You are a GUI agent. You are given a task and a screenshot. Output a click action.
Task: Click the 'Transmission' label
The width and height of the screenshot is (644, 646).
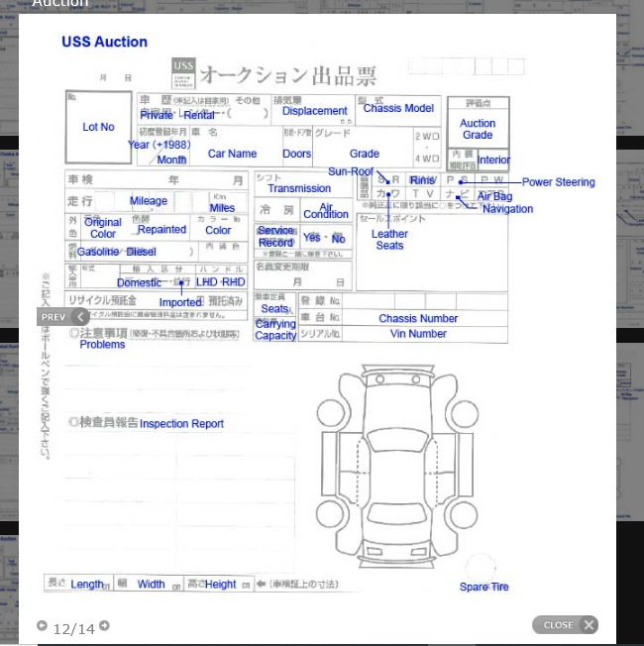tap(299, 188)
